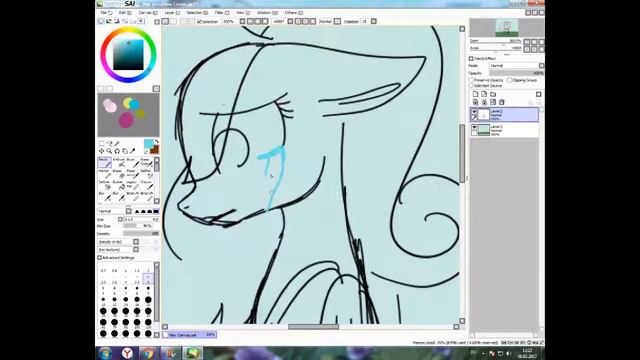Open the File menu
Screen dimensions: 640x360
pos(106,13)
